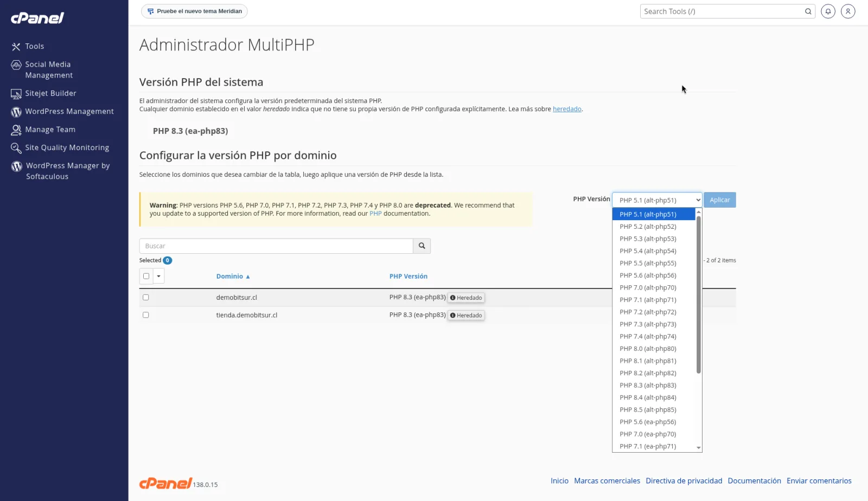This screenshot has width=868, height=501.
Task: Open the user account icon
Action: [848, 11]
